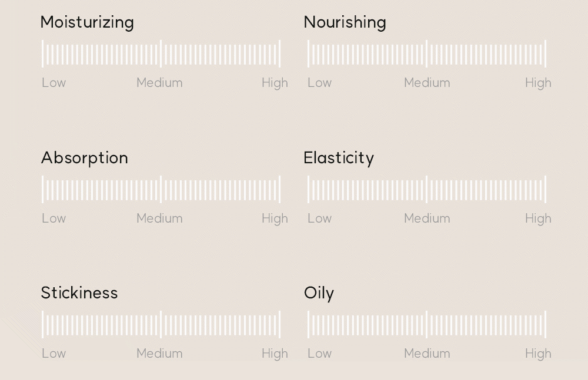The height and width of the screenshot is (380, 588).
Task: Click the Nourishing rating scale bar
Action: [x=427, y=54]
